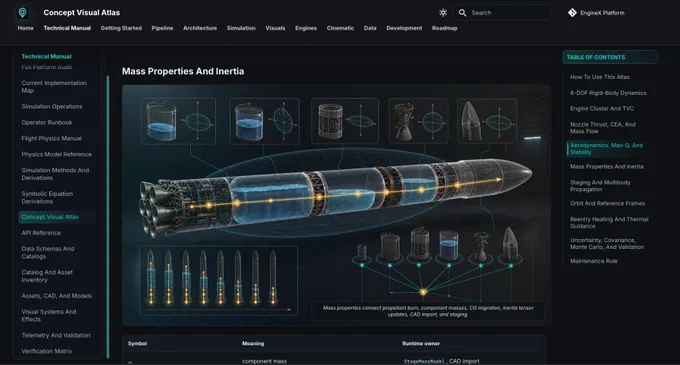The image size is (680, 365).
Task: Select Telemetry And Validation sidebar entry
Action: pos(56,336)
